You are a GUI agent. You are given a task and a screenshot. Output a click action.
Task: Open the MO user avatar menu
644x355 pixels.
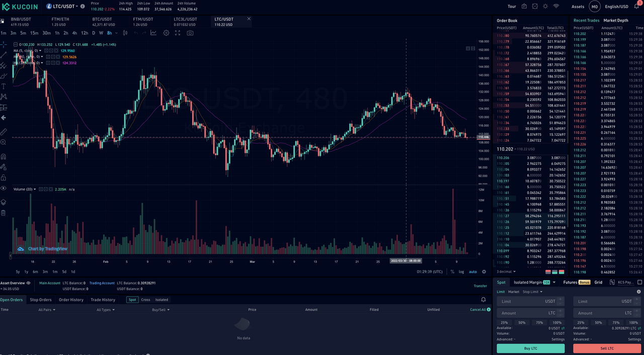pos(595,7)
